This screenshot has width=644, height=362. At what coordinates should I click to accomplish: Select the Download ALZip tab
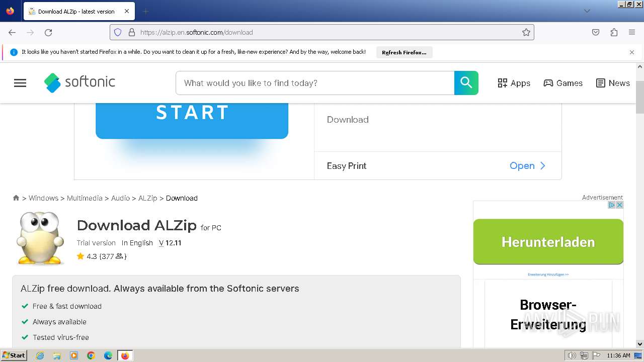pos(78,11)
